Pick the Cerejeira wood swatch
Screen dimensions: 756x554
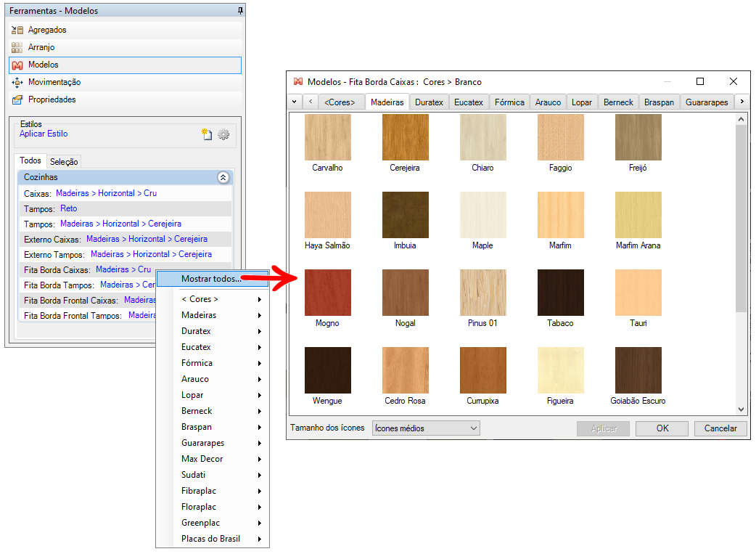coord(405,137)
